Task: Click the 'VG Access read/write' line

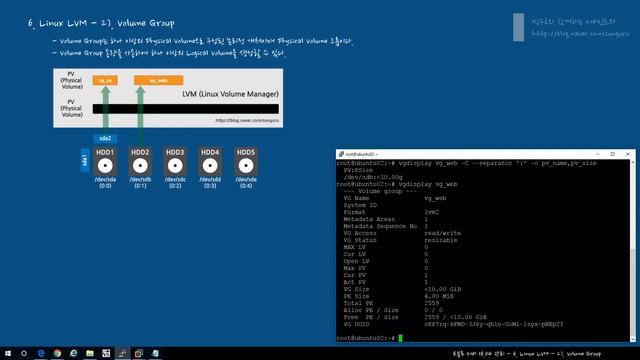Action: tap(402, 233)
